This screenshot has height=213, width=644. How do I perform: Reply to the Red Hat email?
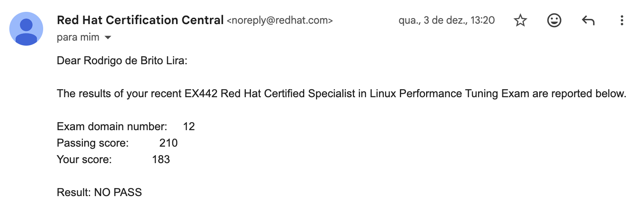[588, 21]
